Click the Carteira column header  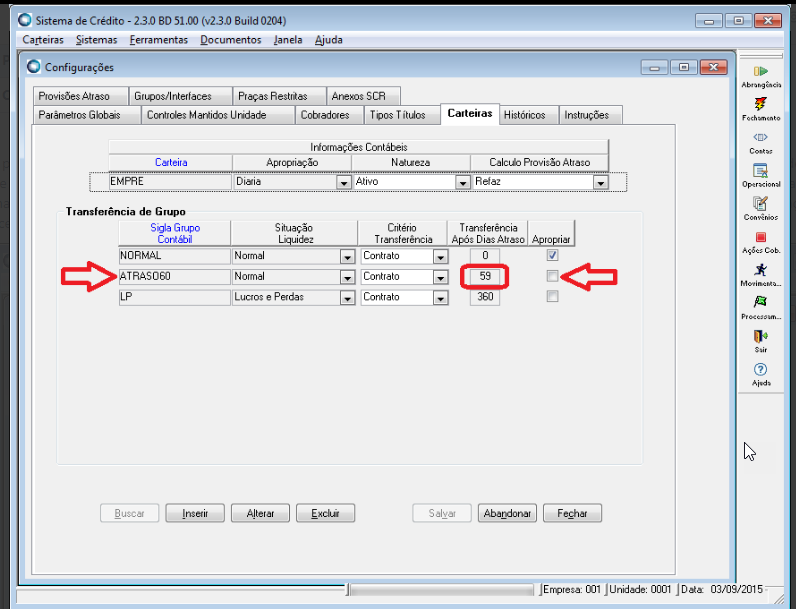171,162
